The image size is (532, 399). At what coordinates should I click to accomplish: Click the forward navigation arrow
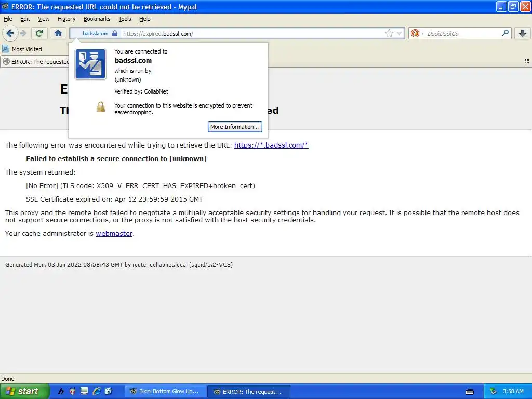coord(23,33)
